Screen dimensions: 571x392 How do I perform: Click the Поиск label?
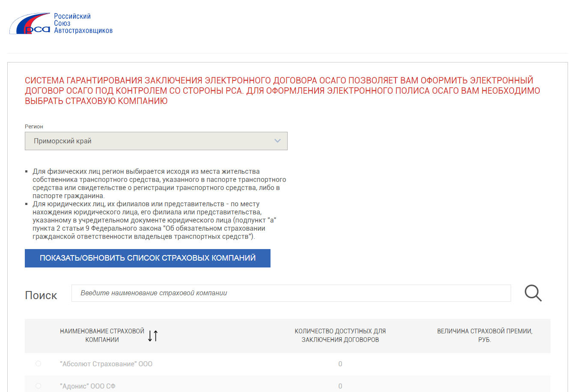[x=41, y=295]
